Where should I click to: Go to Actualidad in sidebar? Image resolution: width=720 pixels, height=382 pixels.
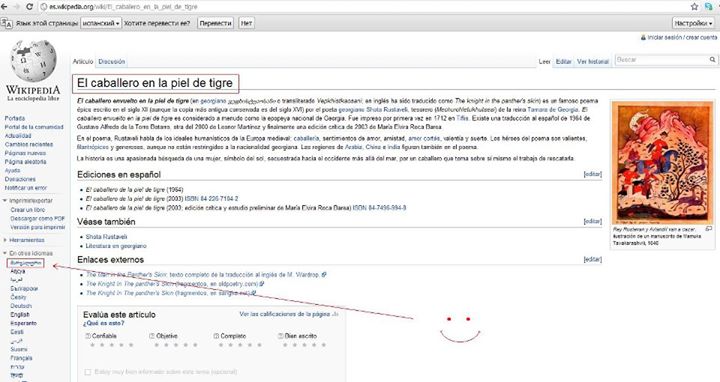pyautogui.click(x=18, y=136)
